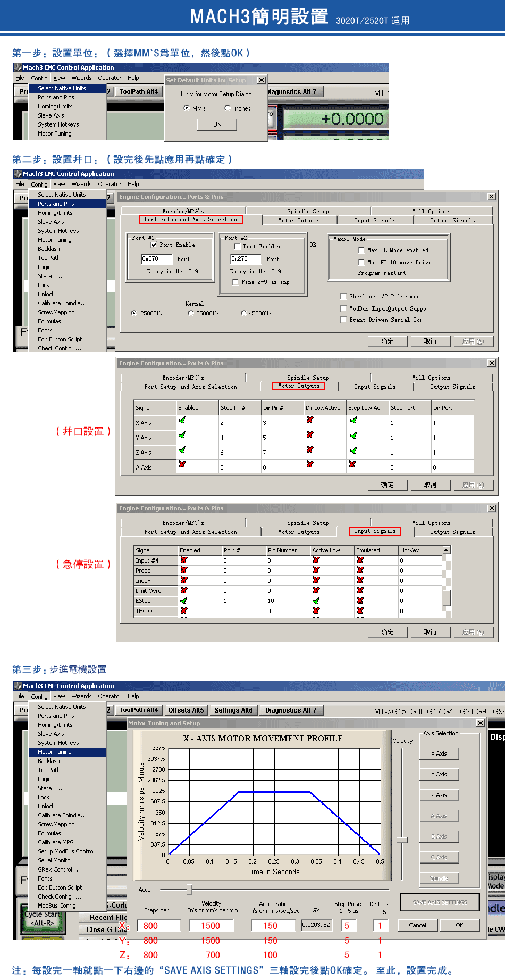The height and width of the screenshot is (980, 505).
Task: Click horizontal Accel slider handle
Action: [x=189, y=890]
